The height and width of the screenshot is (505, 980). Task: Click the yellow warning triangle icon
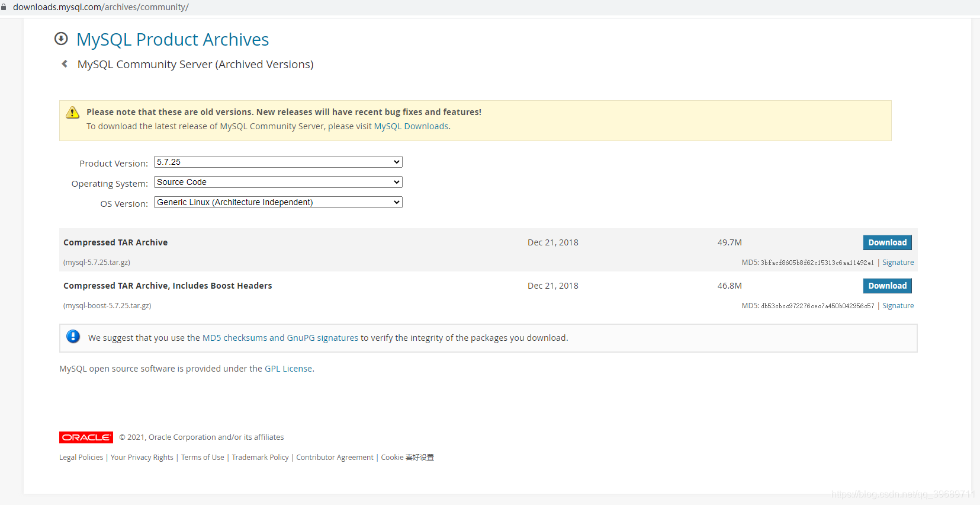click(73, 113)
